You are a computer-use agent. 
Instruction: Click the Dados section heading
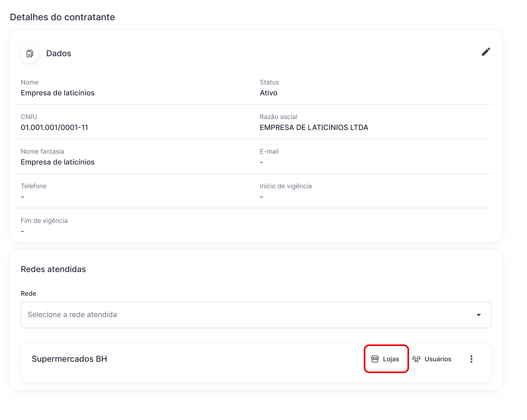pos(59,53)
